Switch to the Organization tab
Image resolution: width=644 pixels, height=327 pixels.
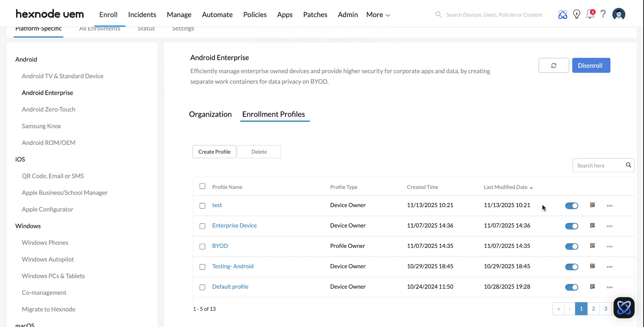pos(210,114)
